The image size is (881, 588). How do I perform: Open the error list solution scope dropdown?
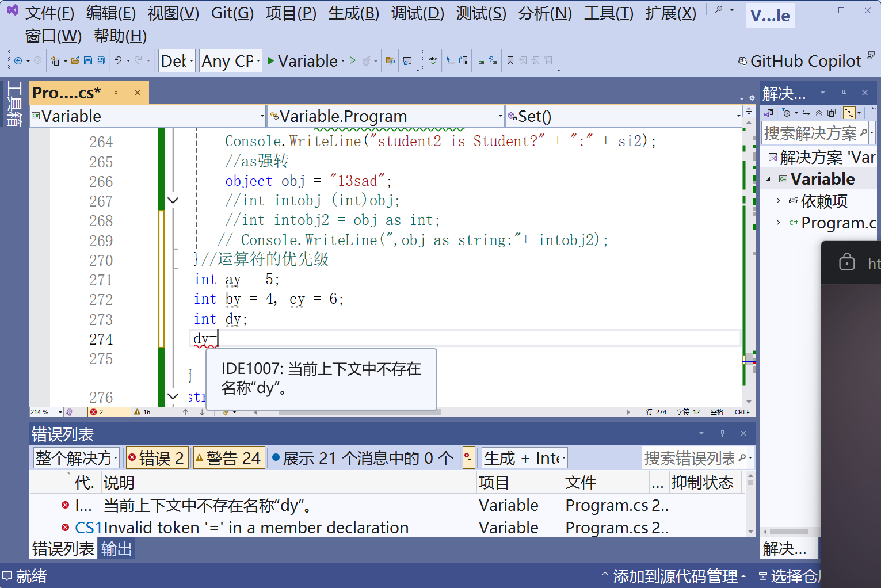tap(76, 458)
